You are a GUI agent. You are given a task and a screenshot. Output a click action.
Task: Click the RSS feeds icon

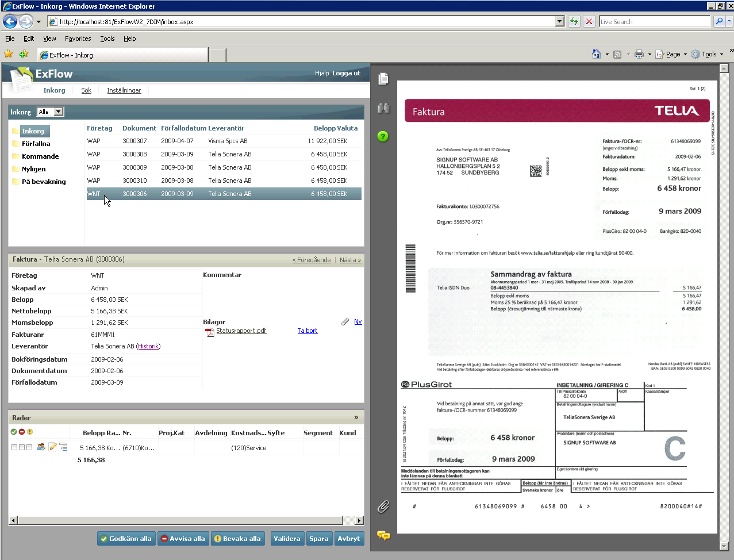tap(617, 54)
